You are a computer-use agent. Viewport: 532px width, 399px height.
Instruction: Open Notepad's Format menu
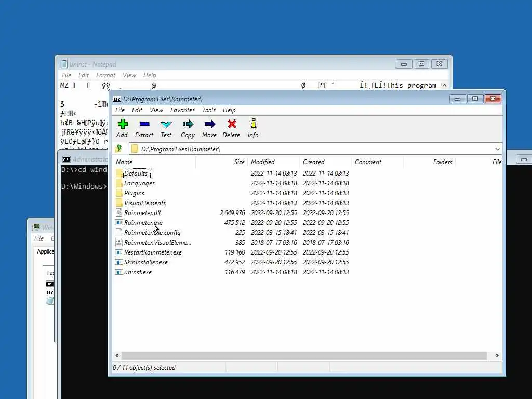pyautogui.click(x=105, y=75)
